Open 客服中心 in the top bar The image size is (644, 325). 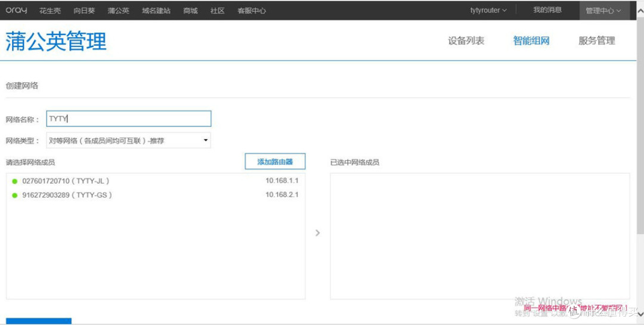click(252, 11)
